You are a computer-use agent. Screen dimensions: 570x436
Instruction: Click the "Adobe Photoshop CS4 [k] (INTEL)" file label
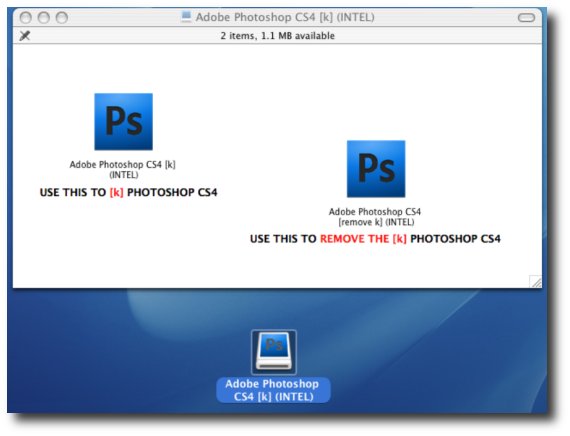point(123,169)
